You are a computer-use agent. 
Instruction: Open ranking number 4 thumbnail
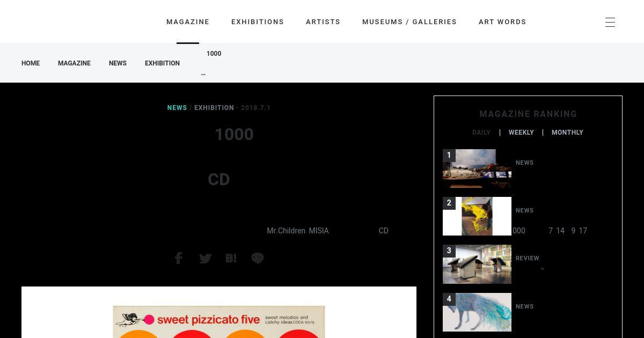click(477, 312)
